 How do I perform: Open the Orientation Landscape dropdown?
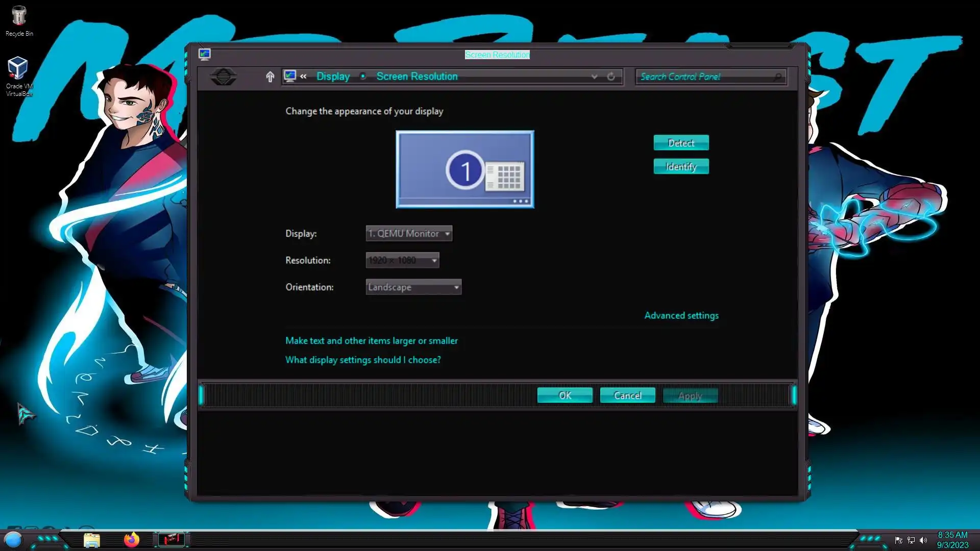click(413, 287)
